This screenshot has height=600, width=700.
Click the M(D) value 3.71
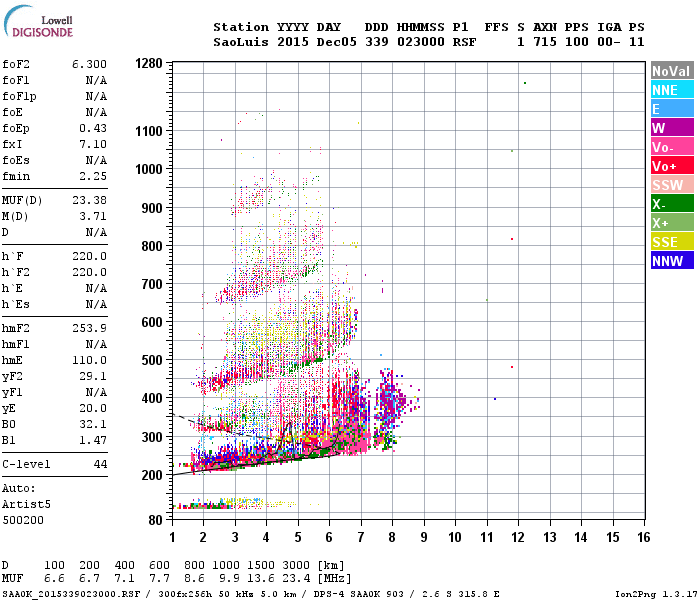point(93,216)
